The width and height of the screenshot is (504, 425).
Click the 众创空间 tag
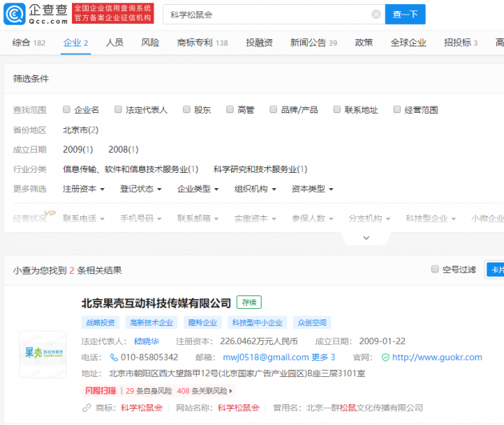point(312,323)
